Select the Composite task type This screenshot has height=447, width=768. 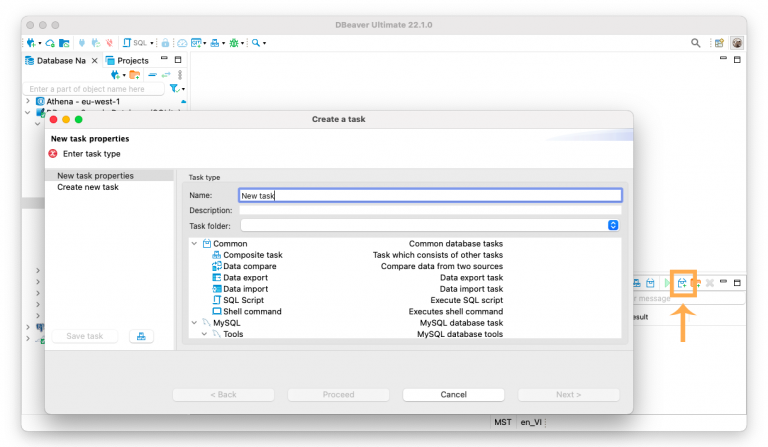pos(252,255)
